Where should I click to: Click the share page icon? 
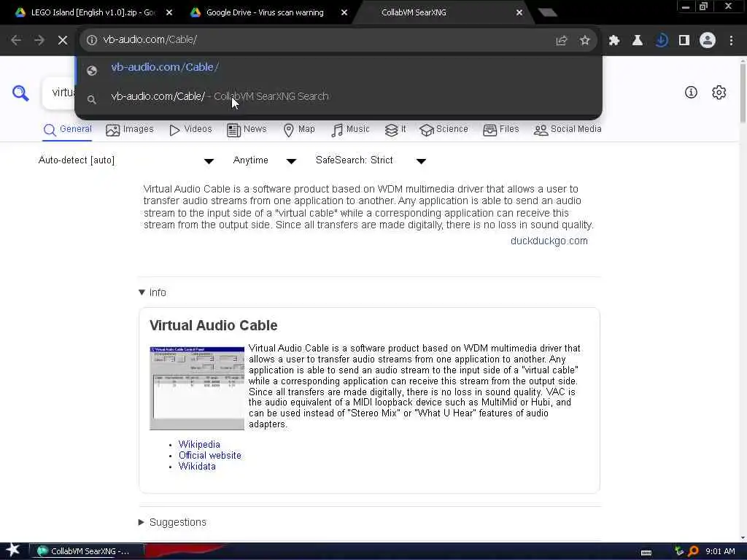[562, 41]
